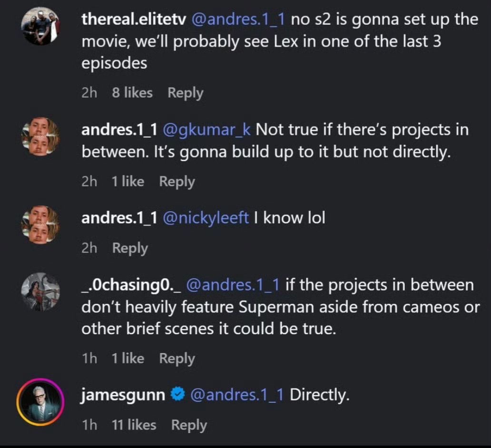Image resolution: width=491 pixels, height=448 pixels.
Task: Click _.0chasing0._ profile avatar
Action: point(40,292)
